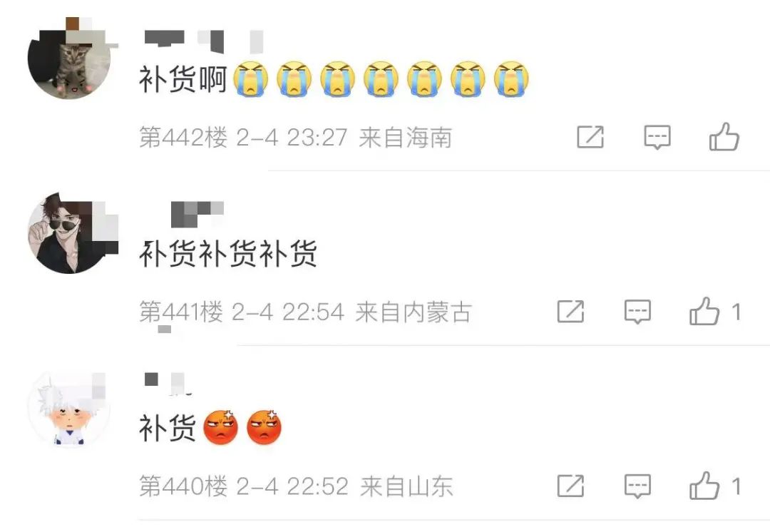Screen dimensions: 770x532
Task: Like the 441楼 comment from 内蒙古
Action: (x=714, y=311)
